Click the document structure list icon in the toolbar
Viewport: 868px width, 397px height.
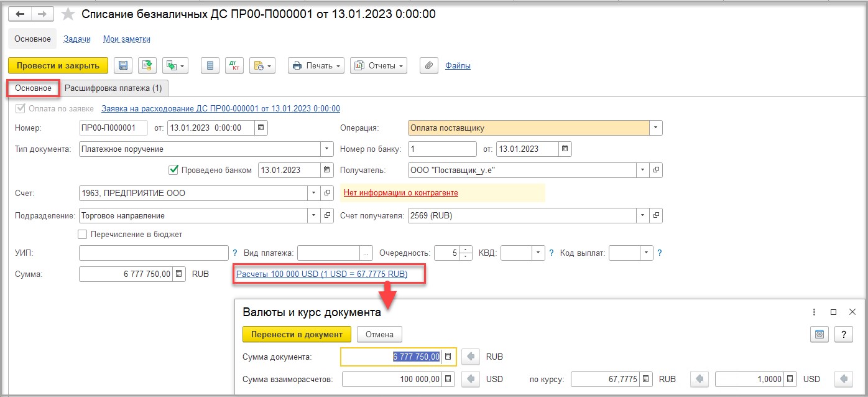coord(210,65)
